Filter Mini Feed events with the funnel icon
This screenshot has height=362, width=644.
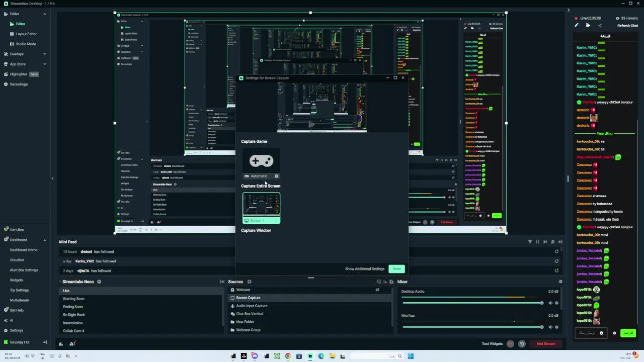click(x=530, y=242)
